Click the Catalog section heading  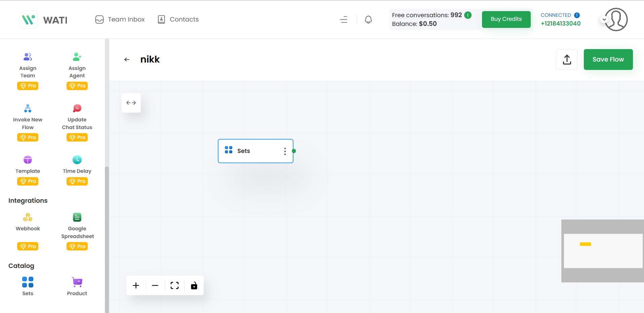click(x=21, y=266)
